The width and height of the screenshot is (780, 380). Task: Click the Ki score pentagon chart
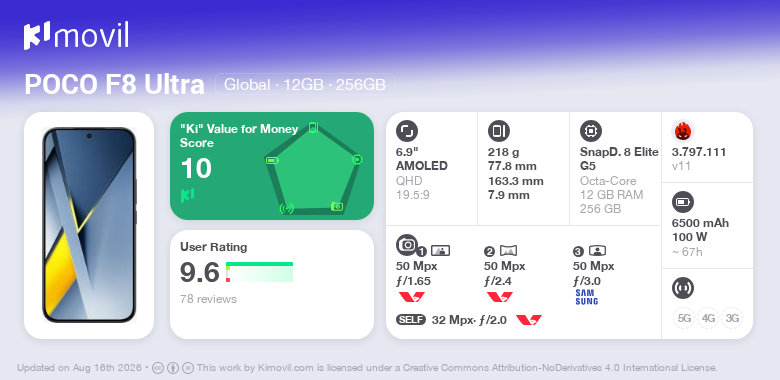click(313, 168)
